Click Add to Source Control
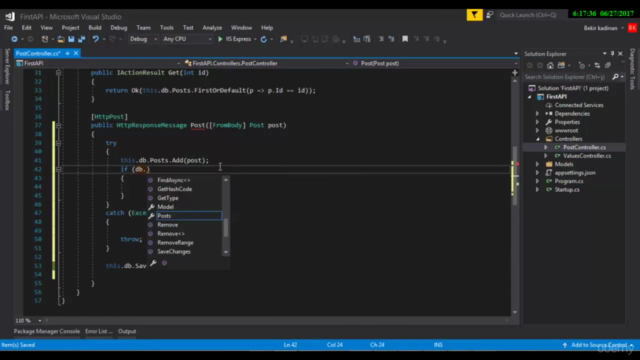 pos(599,345)
